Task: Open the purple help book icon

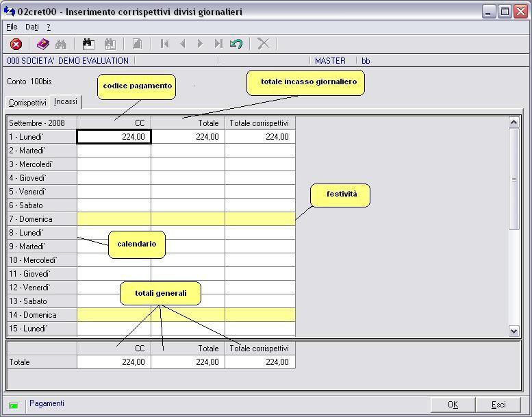Action: (x=43, y=44)
